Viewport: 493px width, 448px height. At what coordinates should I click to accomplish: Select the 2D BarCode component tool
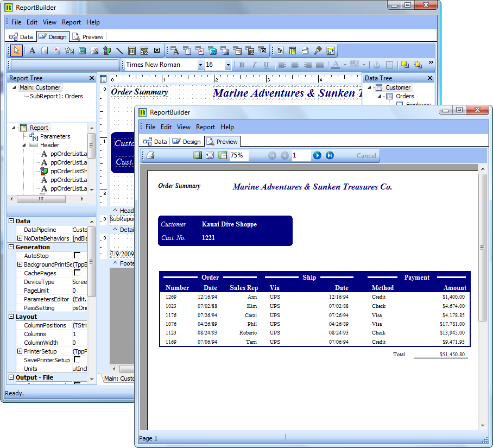144,51
